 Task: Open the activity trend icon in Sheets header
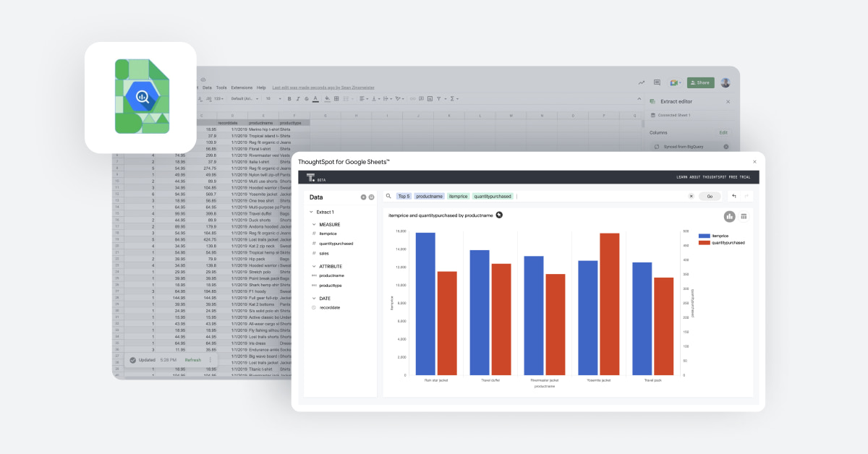[x=642, y=82]
